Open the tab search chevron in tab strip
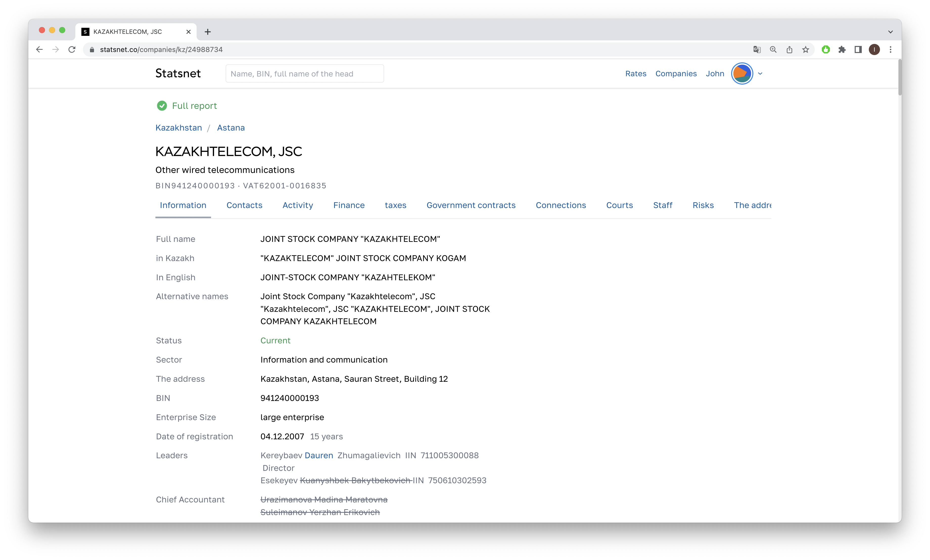Image resolution: width=930 pixels, height=560 pixels. point(890,32)
